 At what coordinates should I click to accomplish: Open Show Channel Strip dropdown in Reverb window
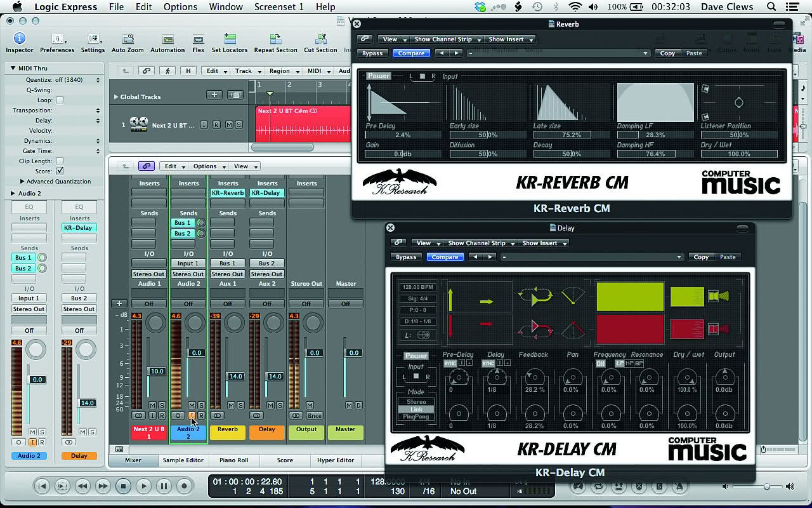click(x=447, y=39)
